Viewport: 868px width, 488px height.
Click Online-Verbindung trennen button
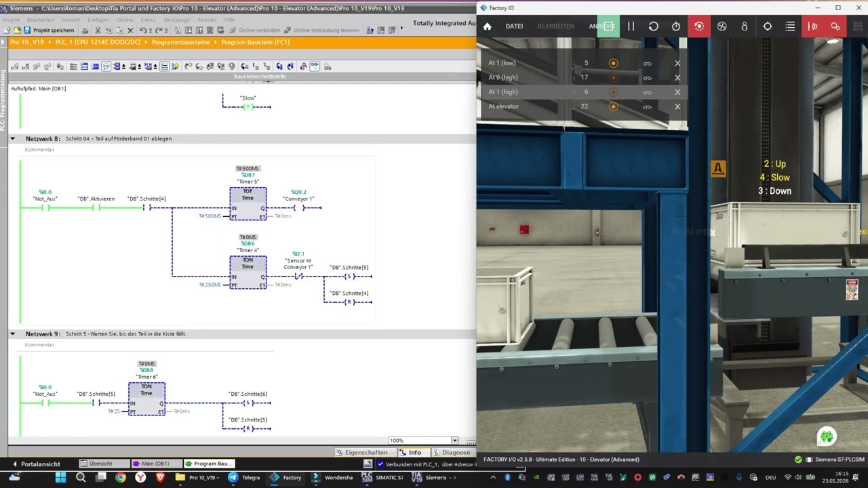point(321,30)
